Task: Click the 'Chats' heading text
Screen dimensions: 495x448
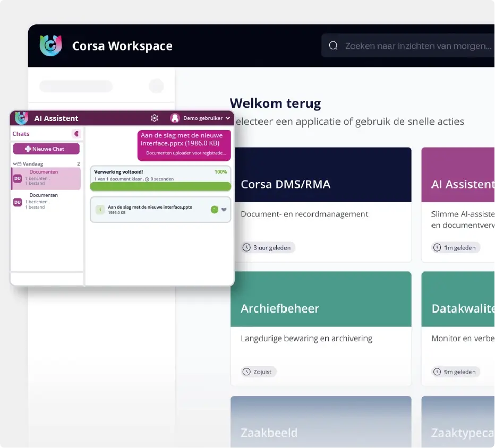Action: [x=21, y=134]
